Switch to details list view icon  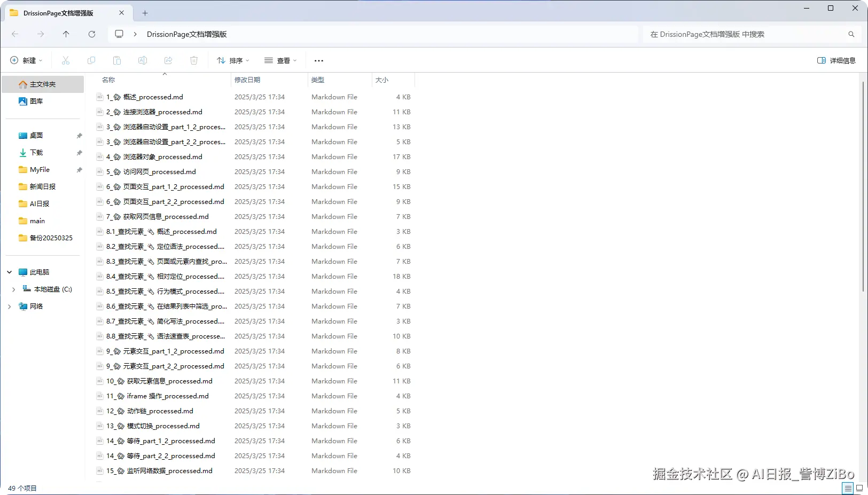[848, 488]
